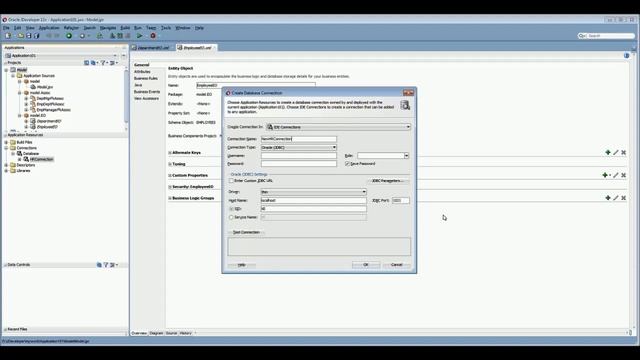
Task: Open the View Accessors side tab
Action: click(x=146, y=98)
